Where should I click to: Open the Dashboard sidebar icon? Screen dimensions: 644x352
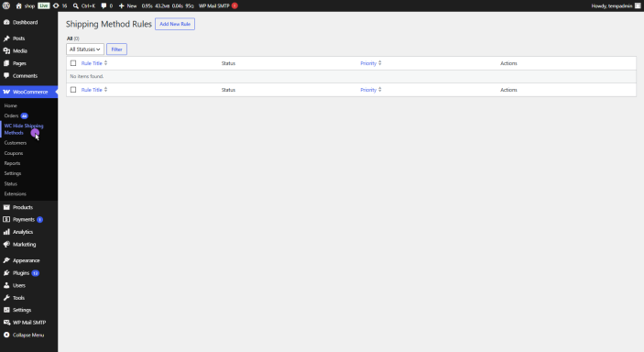click(6, 22)
